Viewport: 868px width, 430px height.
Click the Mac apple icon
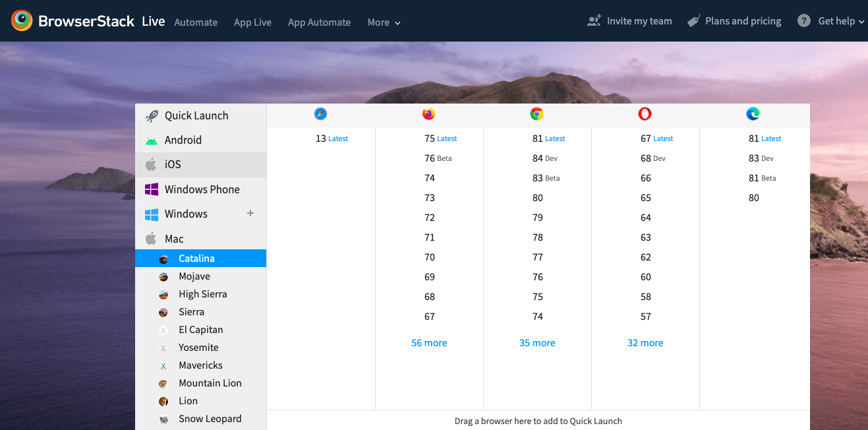(x=152, y=239)
